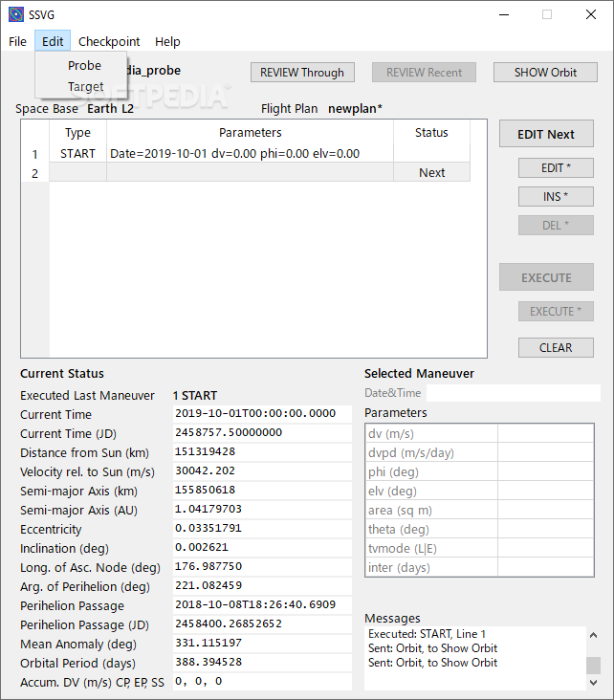Click the Arg. of Perihelion value 221.082459
The height and width of the screenshot is (700, 614).
coord(262,585)
